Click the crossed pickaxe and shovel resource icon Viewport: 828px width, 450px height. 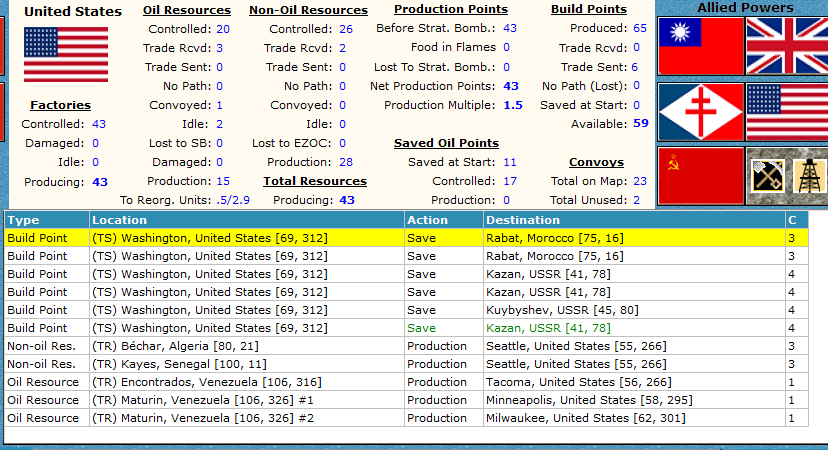(x=766, y=176)
